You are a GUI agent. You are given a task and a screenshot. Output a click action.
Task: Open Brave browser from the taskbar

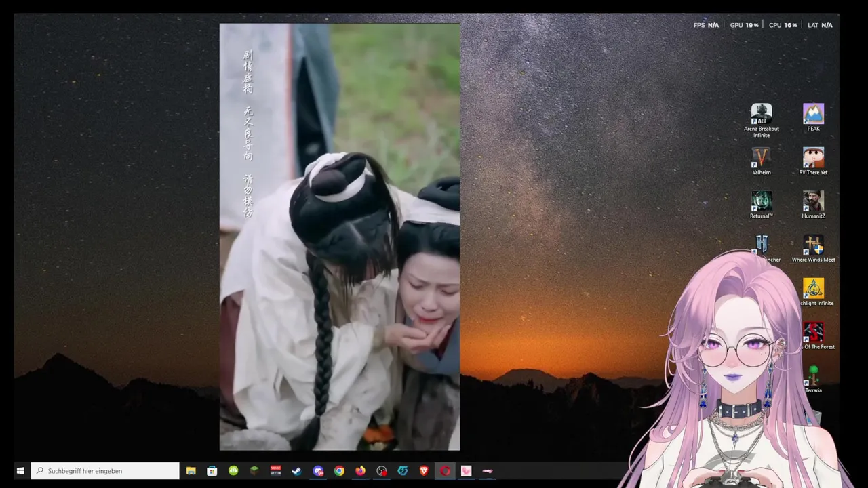424,471
